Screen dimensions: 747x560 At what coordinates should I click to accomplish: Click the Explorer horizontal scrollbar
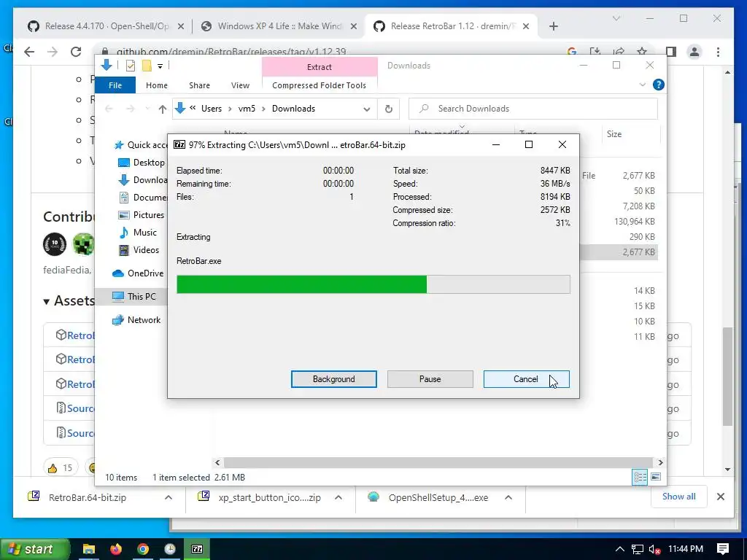tap(438, 462)
